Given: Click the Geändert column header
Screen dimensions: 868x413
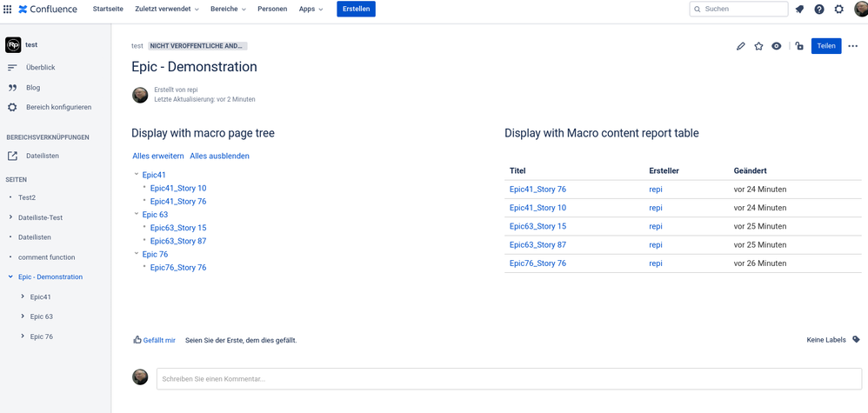Looking at the screenshot, I should 750,170.
